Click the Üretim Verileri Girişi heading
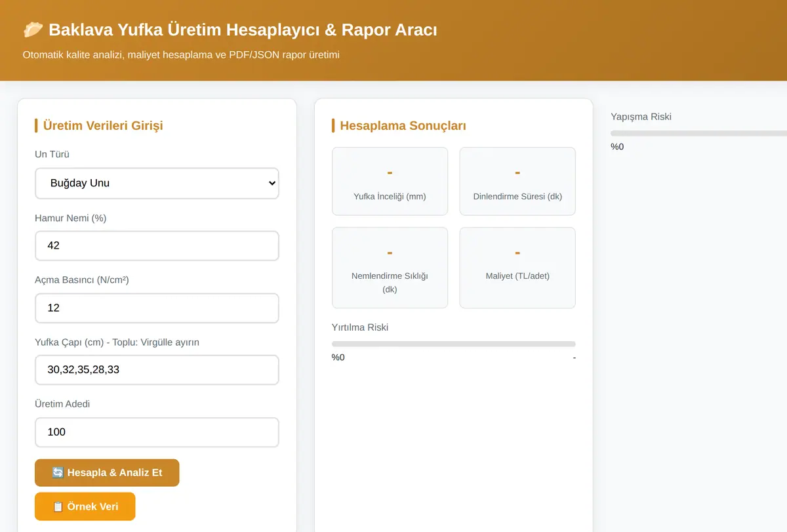This screenshot has width=787, height=532. pos(103,125)
